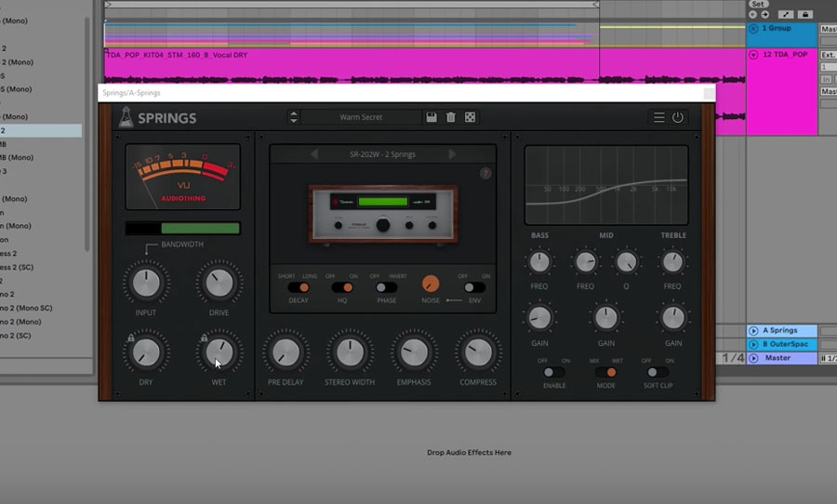Select the highlighted browser list row
Image resolution: width=837 pixels, height=504 pixels.
[41, 130]
